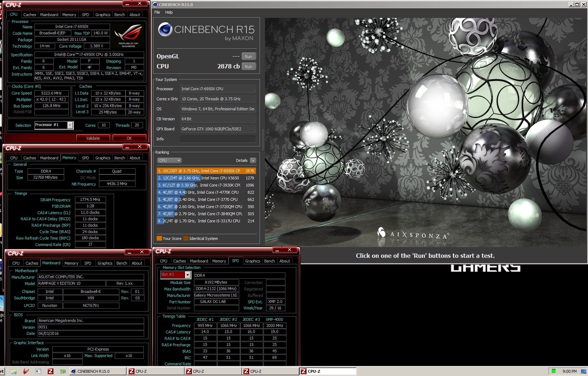
Task: Open Bench tab in top CPU-Z window
Action: 120,15
